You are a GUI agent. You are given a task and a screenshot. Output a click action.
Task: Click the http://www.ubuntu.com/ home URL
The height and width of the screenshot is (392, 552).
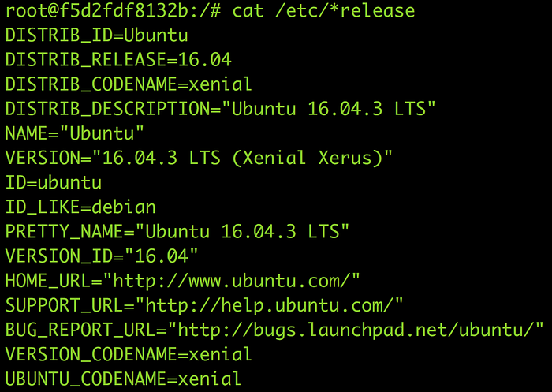pyautogui.click(x=232, y=281)
